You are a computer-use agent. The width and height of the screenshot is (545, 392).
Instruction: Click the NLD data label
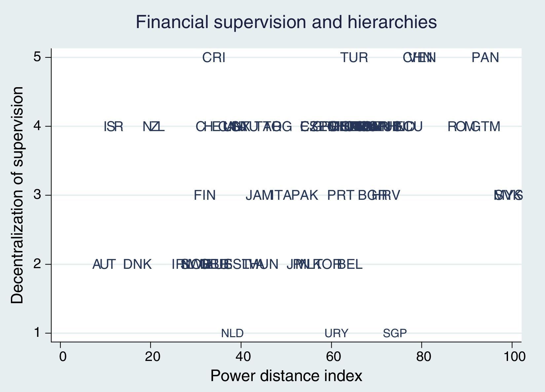coord(232,334)
